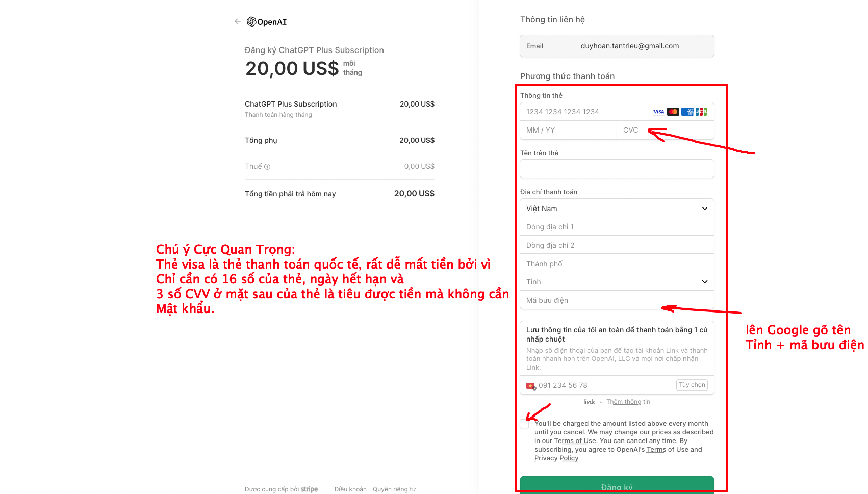Image resolution: width=868 pixels, height=494 pixels.
Task: Click the 'Tổng phụ' label
Action: pyautogui.click(x=261, y=140)
